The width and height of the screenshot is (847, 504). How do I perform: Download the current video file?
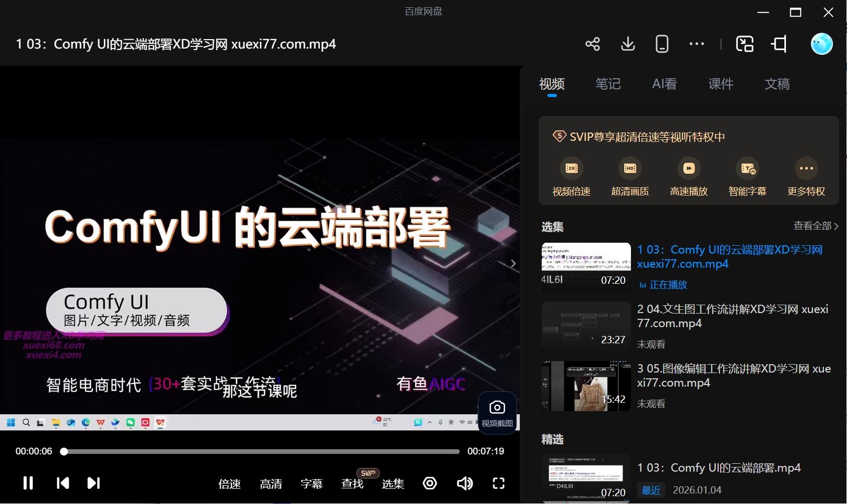click(x=628, y=44)
